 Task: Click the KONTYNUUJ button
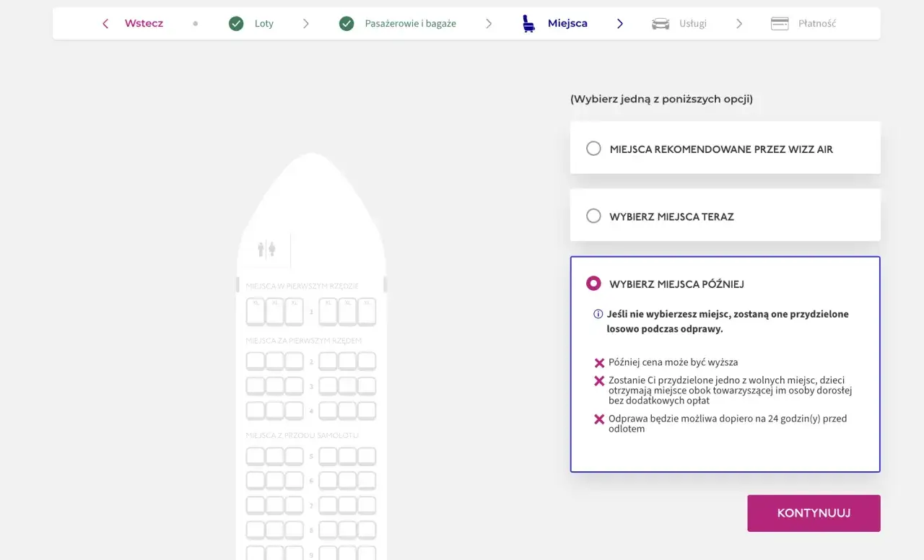point(814,513)
